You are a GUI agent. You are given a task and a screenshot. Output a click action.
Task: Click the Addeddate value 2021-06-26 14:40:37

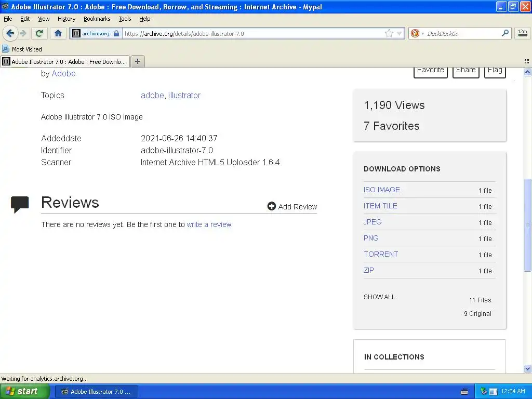(179, 138)
